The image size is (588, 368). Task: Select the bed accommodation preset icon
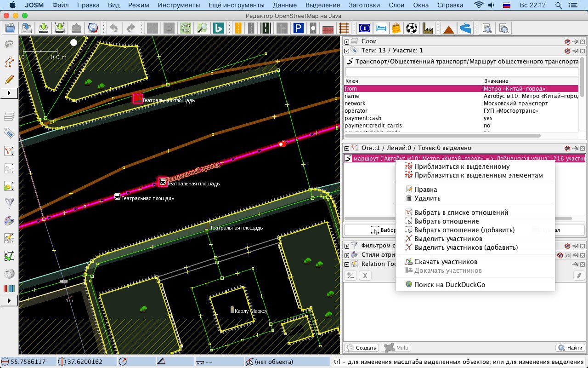point(381,28)
